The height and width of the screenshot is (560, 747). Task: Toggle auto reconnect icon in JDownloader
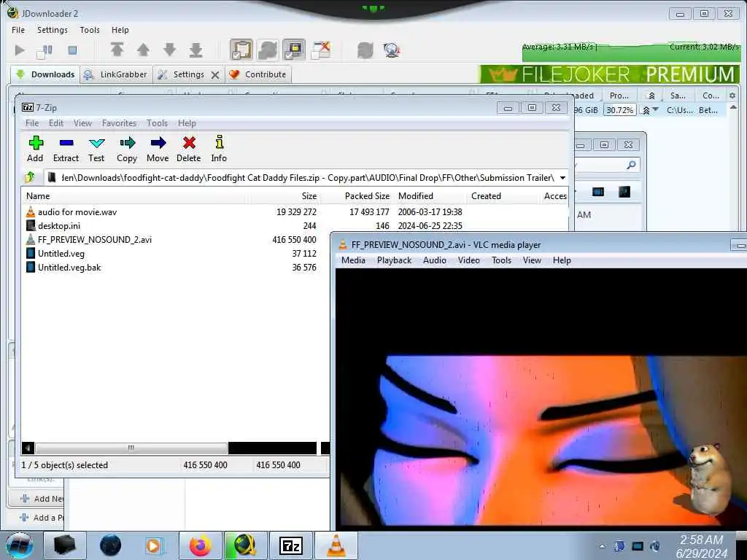point(268,50)
